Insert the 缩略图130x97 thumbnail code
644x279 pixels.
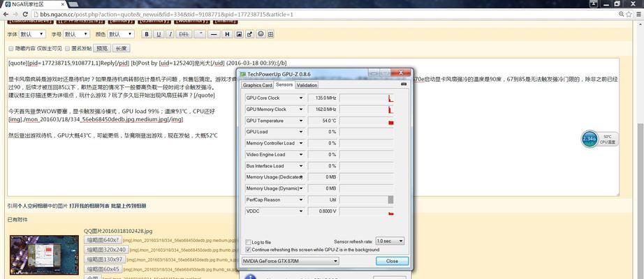point(104,259)
